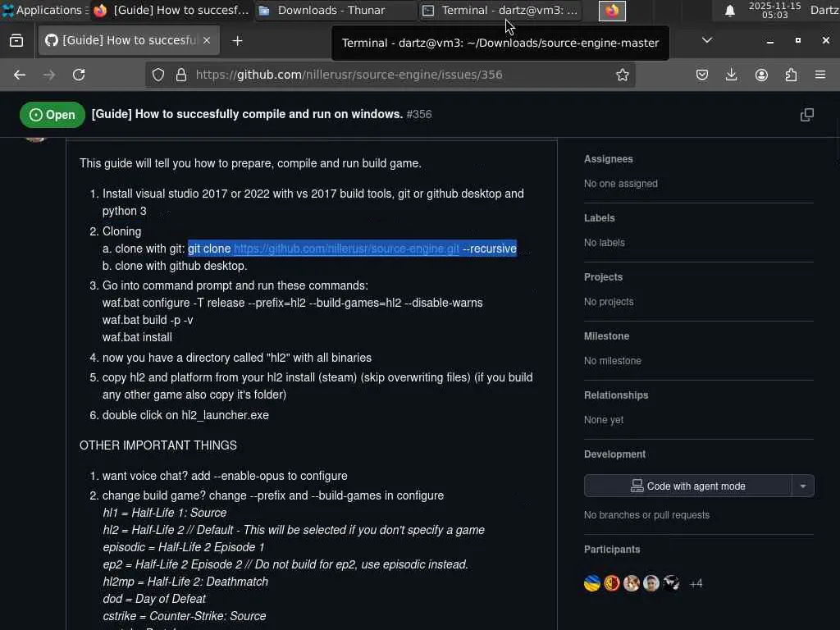The height and width of the screenshot is (630, 840).
Task: Click the issue title about compiling on windows
Action: [x=247, y=114]
